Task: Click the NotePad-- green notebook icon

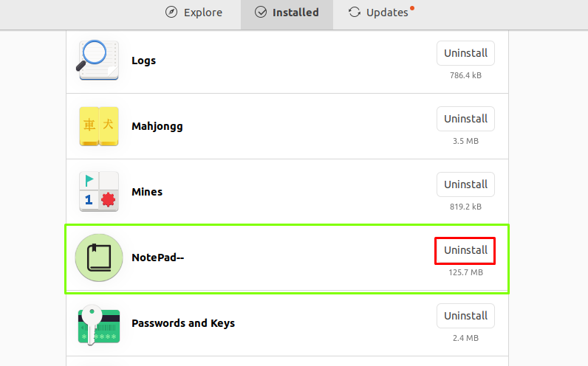Action: pos(99,258)
